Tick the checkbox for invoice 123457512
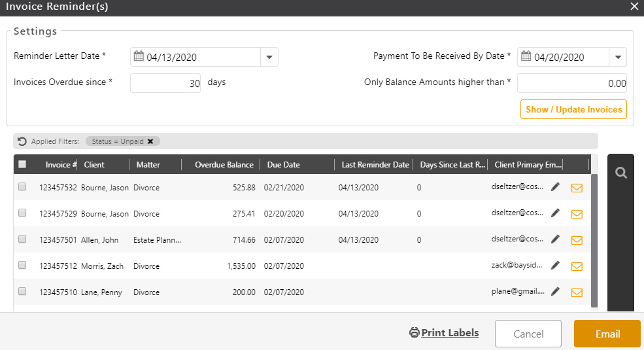 [x=22, y=266]
